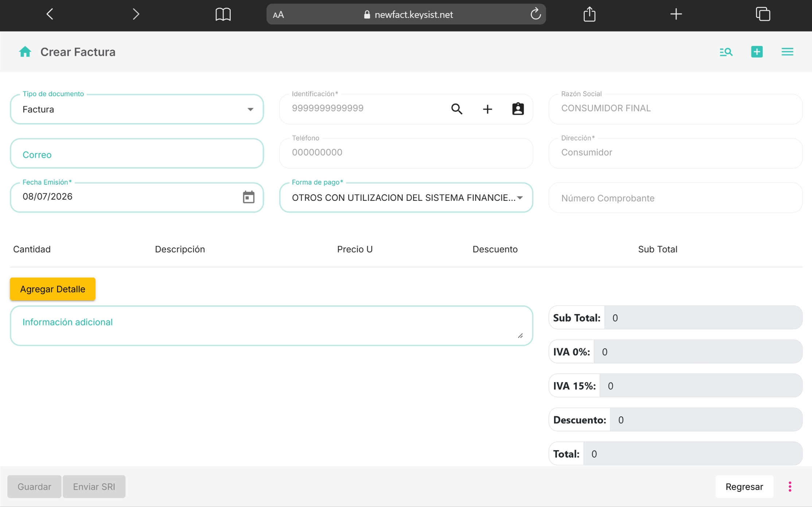
Task: Go forward in Safari browser
Action: point(136,14)
